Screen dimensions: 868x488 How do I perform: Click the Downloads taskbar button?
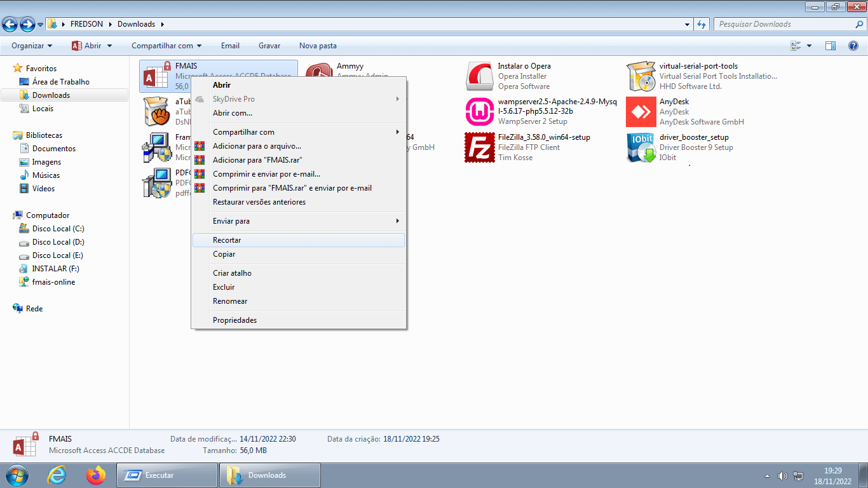[269, 475]
